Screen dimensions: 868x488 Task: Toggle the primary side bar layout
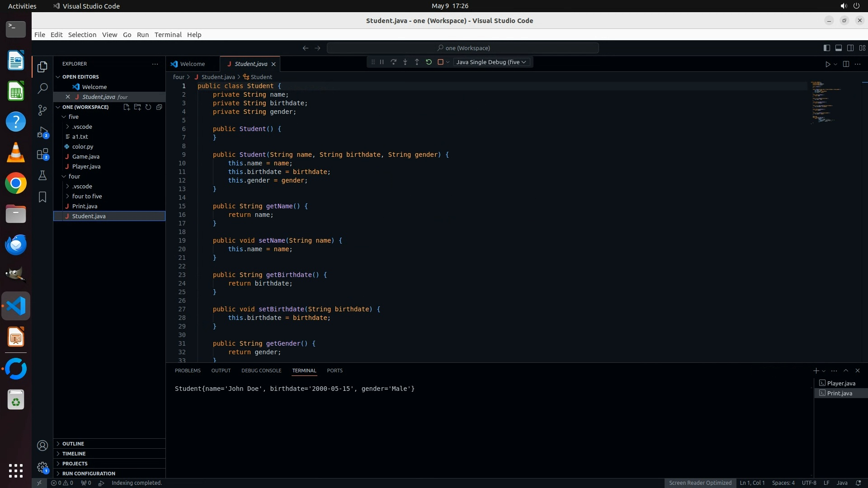coord(826,48)
